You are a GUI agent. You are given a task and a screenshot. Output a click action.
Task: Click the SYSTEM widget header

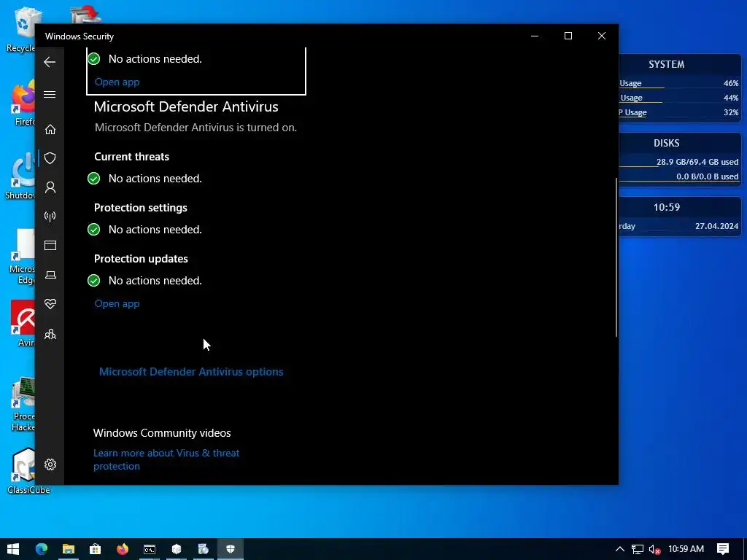[666, 64]
